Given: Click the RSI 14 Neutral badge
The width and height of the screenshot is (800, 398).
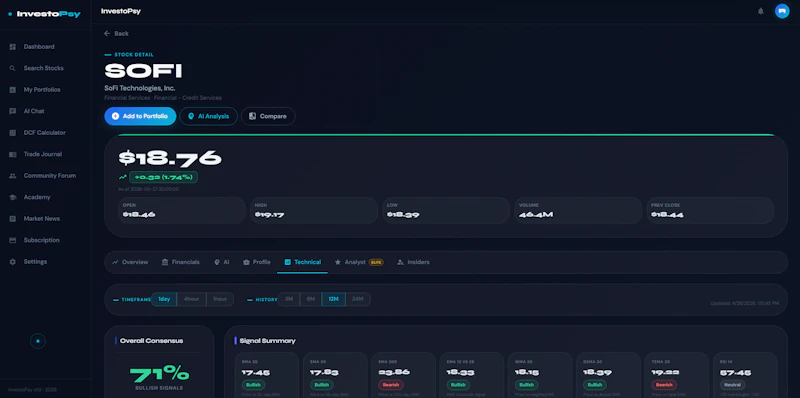Looking at the screenshot, I should [x=733, y=385].
